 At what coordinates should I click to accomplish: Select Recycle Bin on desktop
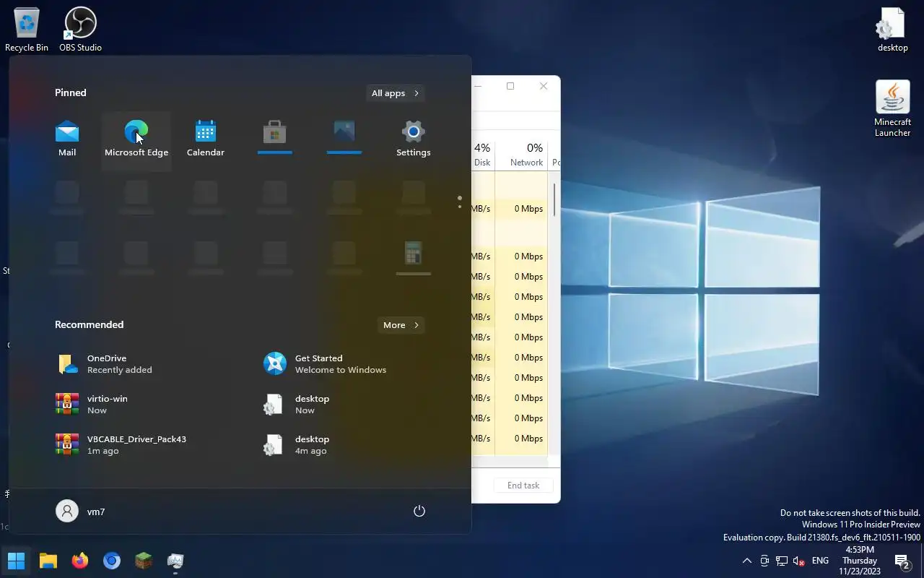pyautogui.click(x=27, y=30)
